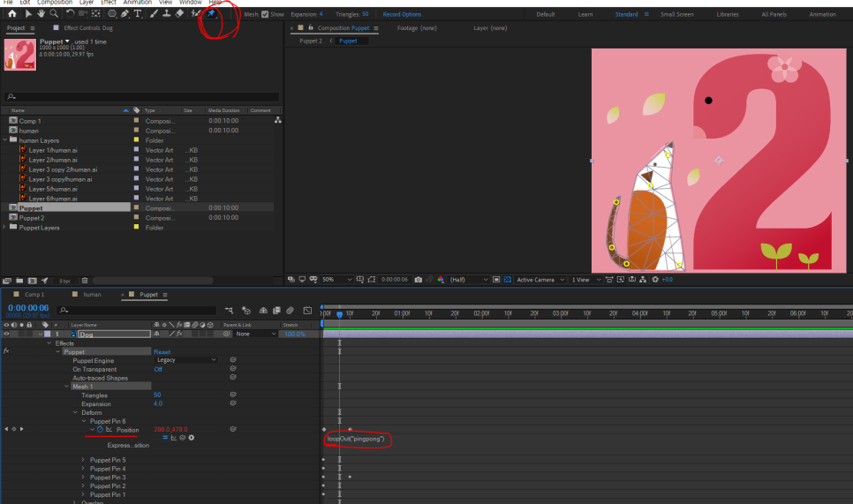Screen dimensions: 853x504
Task: Click Record Options link
Action: [402, 14]
